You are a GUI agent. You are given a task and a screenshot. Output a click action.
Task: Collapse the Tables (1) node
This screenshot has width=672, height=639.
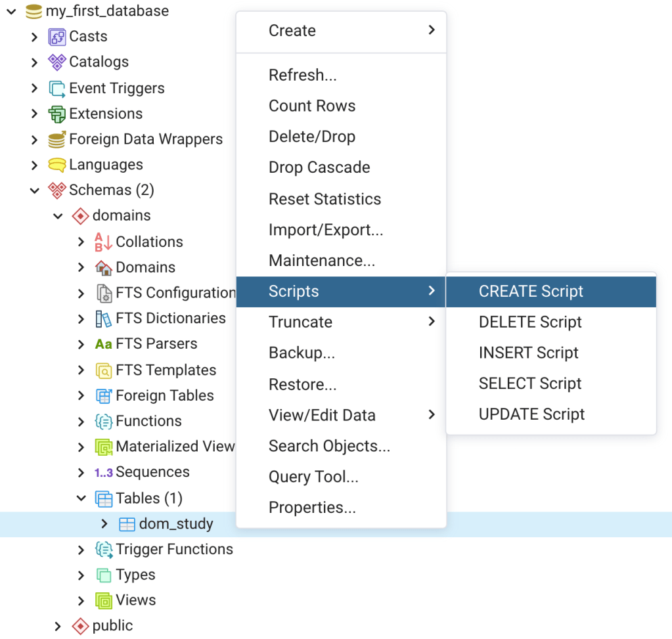click(81, 498)
